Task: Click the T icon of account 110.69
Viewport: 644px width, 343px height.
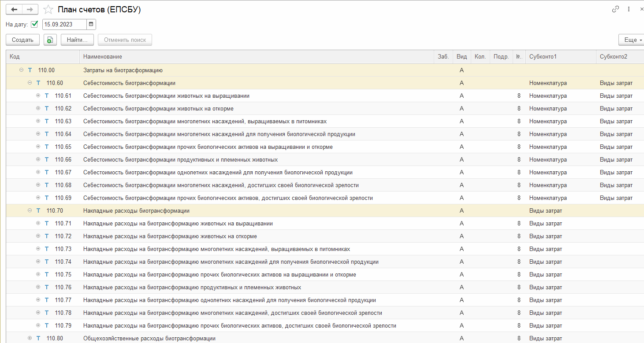Action: pos(47,198)
